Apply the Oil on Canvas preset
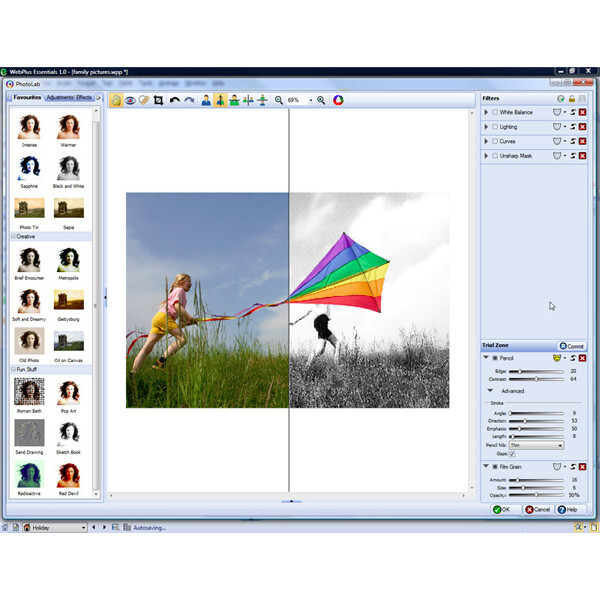Image resolution: width=600 pixels, height=600 pixels. (69, 341)
